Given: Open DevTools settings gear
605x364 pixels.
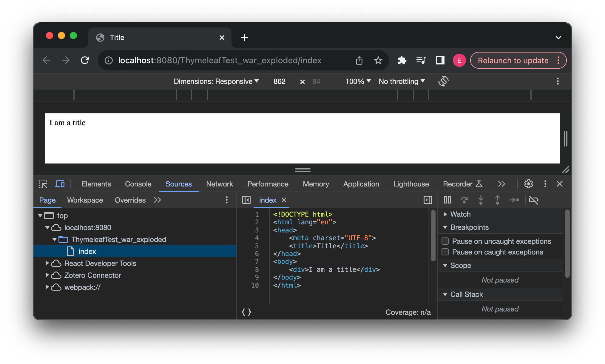Looking at the screenshot, I should tap(529, 184).
